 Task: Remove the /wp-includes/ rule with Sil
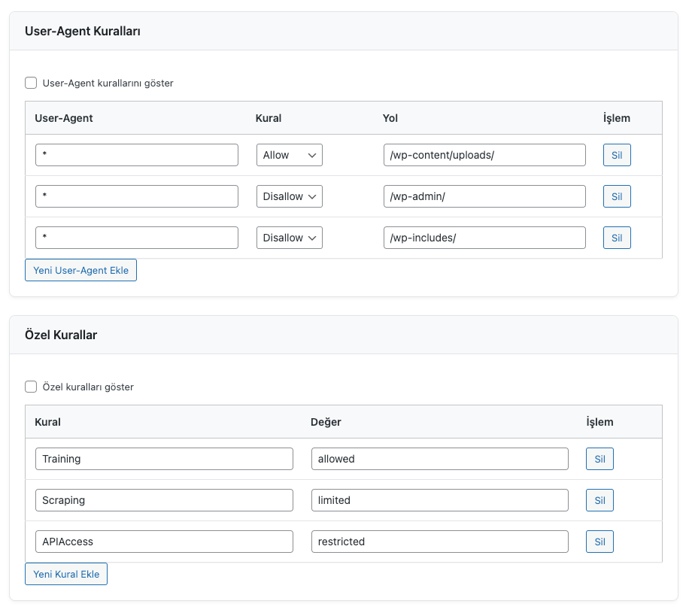617,238
